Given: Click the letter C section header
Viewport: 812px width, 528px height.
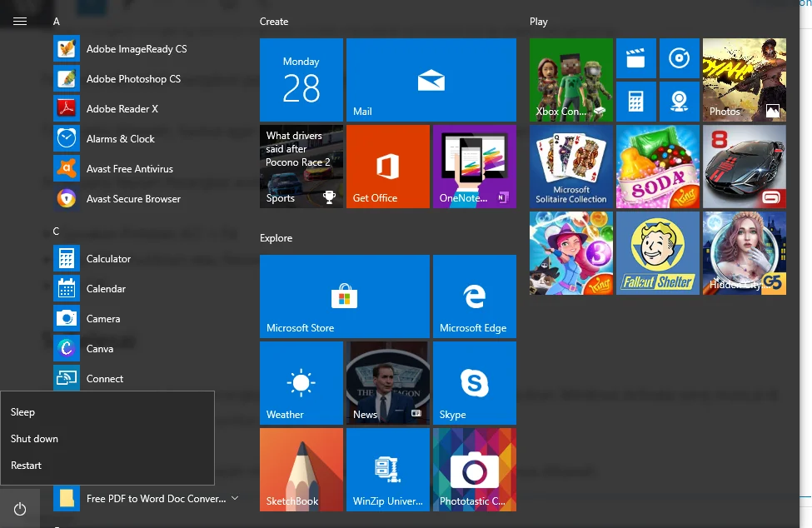Looking at the screenshot, I should (x=56, y=232).
